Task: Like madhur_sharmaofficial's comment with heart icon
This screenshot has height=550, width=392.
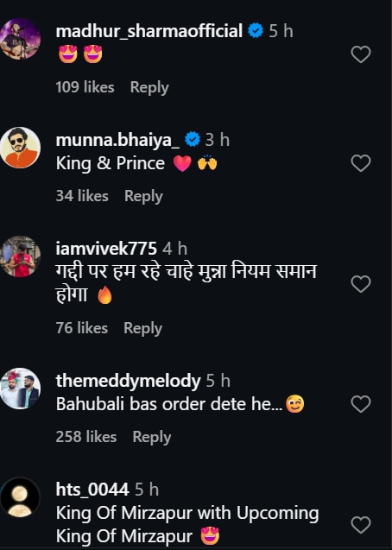Action: point(361,54)
